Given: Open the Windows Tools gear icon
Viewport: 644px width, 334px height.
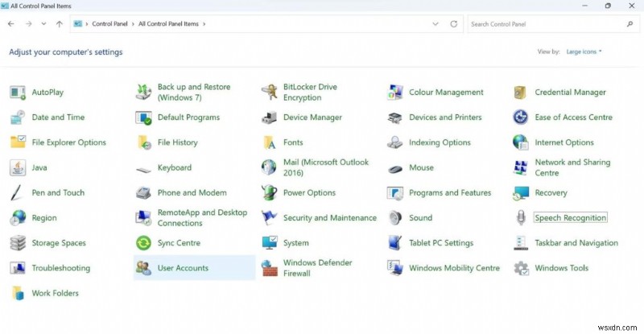Looking at the screenshot, I should pos(521,268).
